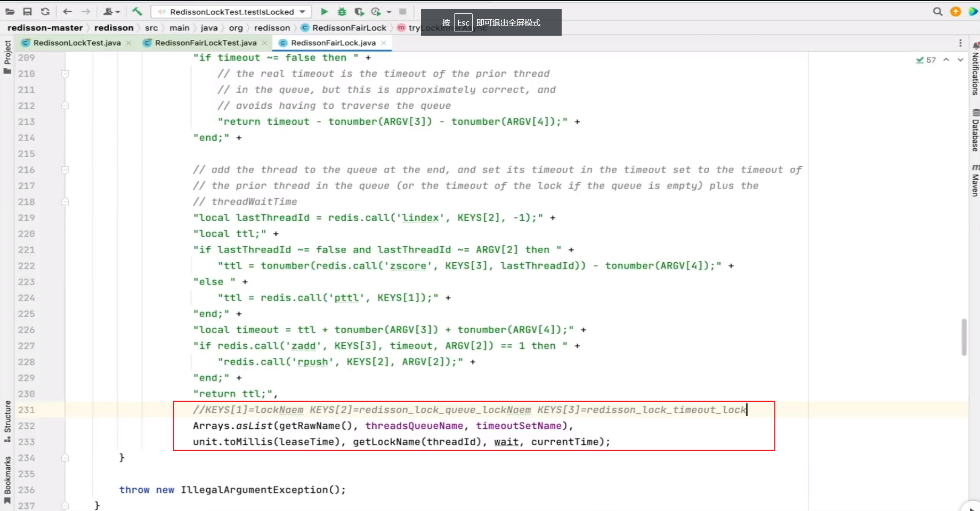Select the bold redisson module breadcrumb
The width and height of the screenshot is (980, 511).
(114, 28)
